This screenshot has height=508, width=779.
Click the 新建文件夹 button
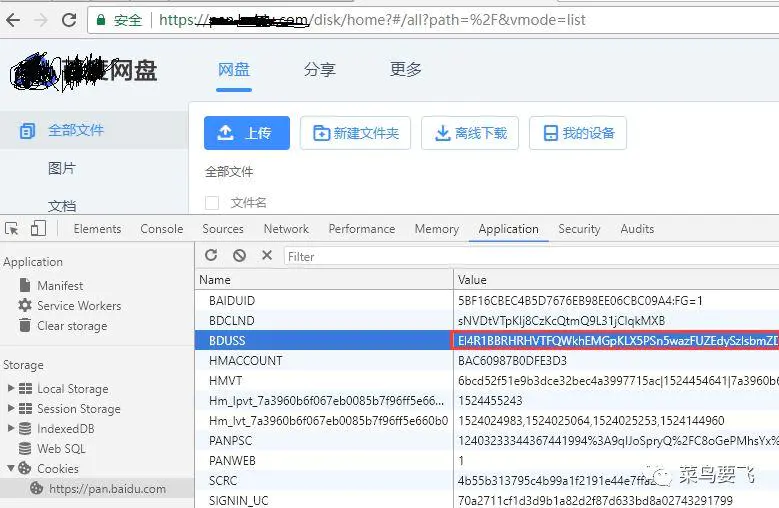point(356,133)
